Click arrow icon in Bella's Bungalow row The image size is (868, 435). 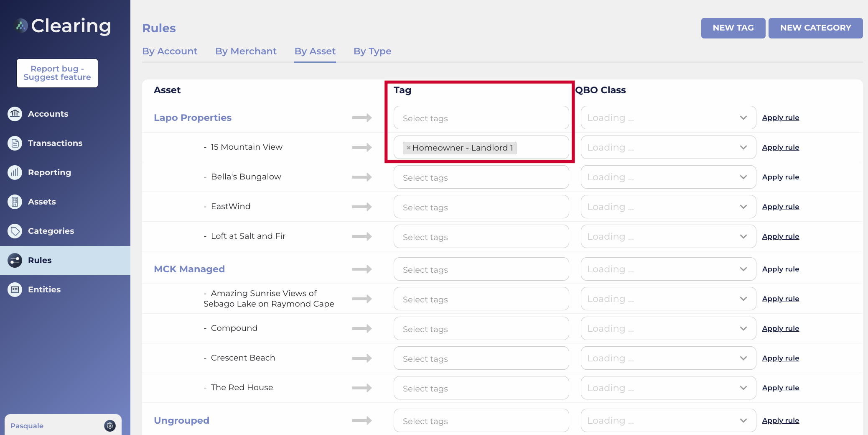click(x=362, y=177)
